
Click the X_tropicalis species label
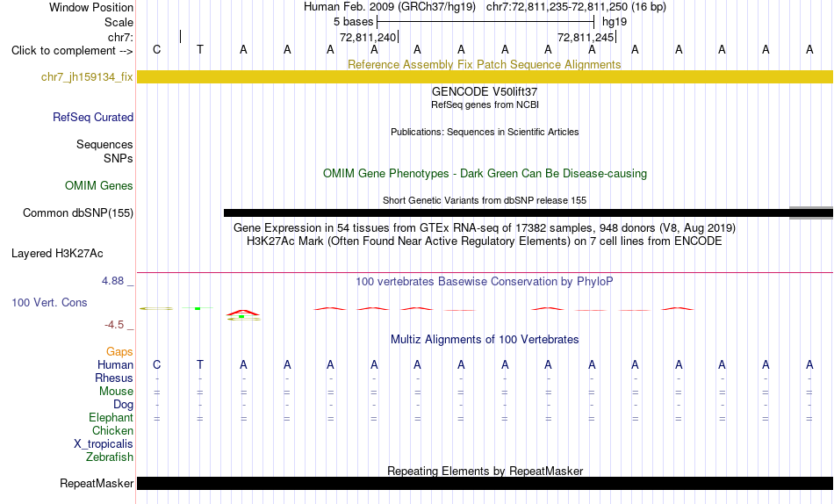pyautogui.click(x=104, y=444)
